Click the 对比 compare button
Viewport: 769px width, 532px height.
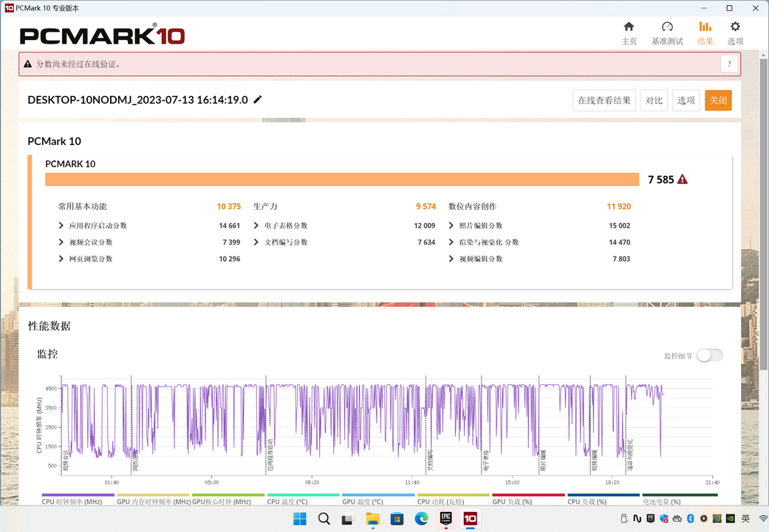654,100
